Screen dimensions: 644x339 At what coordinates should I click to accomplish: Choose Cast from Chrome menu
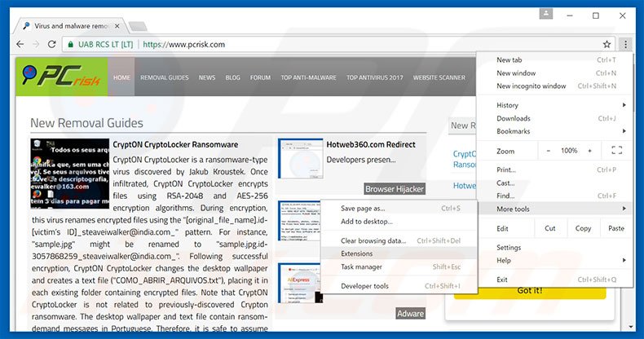(x=555, y=183)
